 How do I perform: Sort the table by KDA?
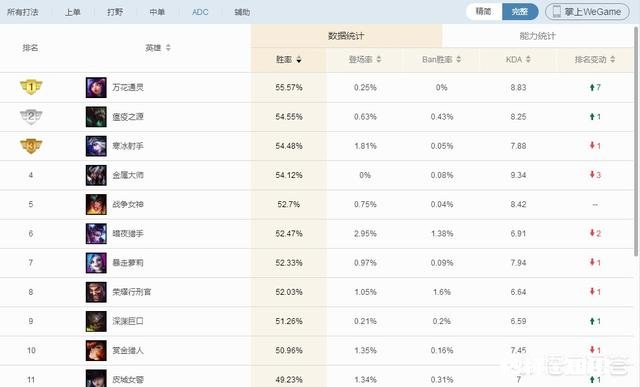click(x=518, y=60)
